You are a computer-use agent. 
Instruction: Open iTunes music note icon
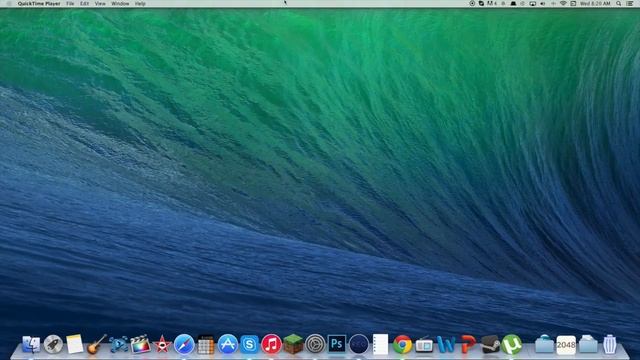click(271, 344)
